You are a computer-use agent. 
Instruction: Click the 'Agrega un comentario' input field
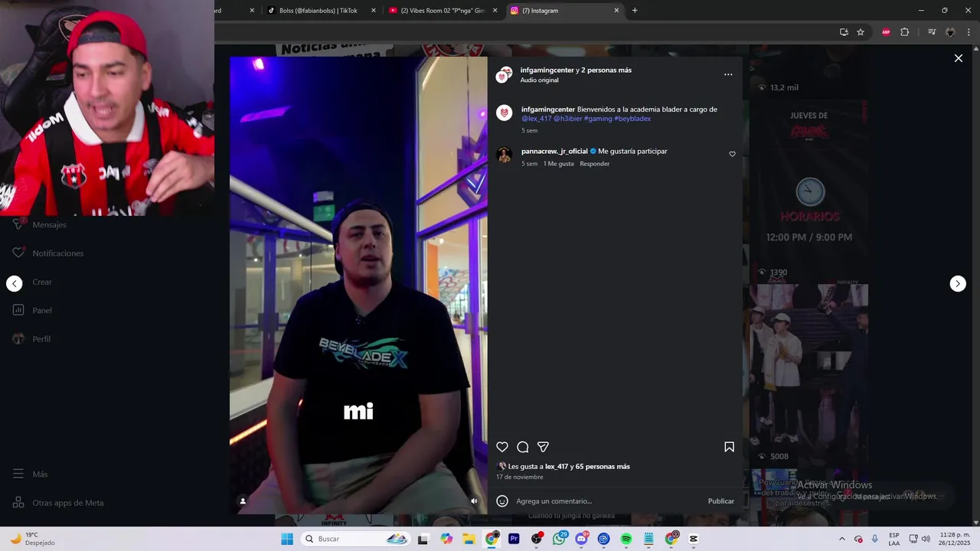point(609,501)
